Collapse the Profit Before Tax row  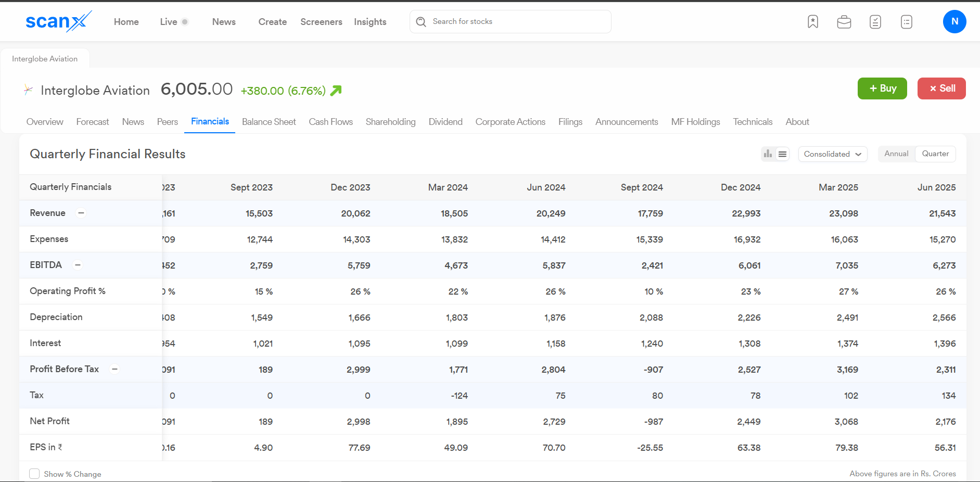114,369
